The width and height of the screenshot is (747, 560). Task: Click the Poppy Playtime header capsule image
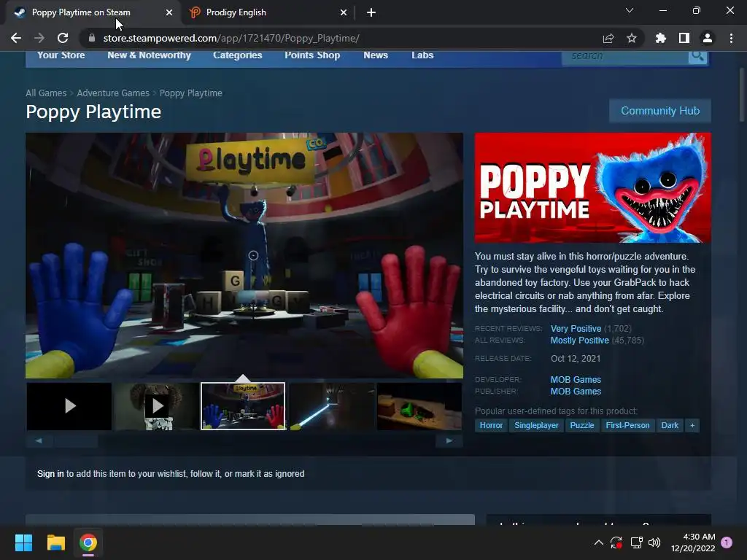point(592,187)
